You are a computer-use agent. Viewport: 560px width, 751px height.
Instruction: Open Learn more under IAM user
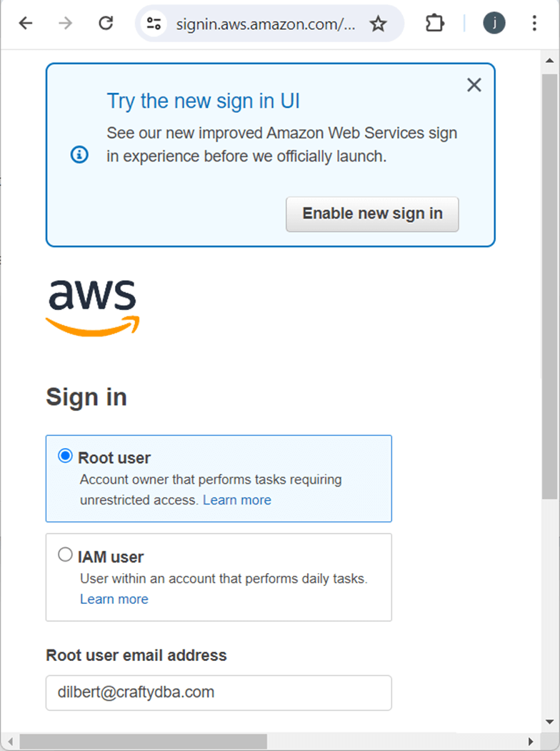(114, 599)
